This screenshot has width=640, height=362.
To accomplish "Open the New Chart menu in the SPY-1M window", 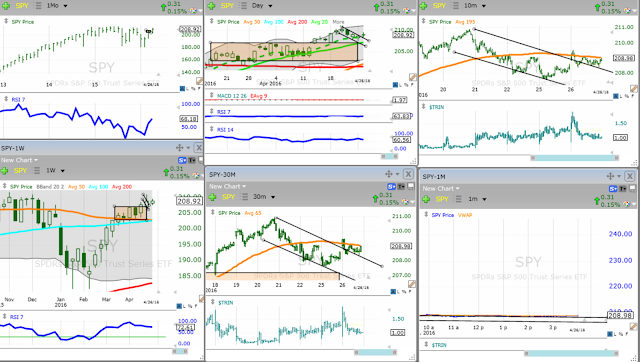I will (441, 189).
